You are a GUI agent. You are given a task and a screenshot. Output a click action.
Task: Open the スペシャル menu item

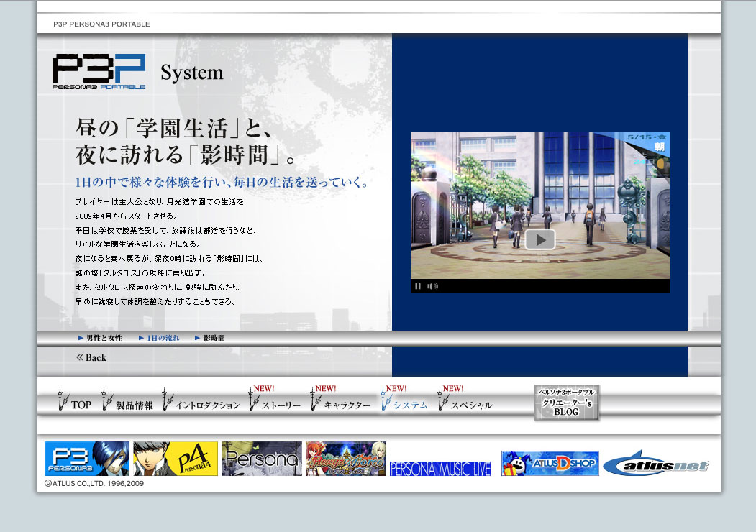point(465,399)
